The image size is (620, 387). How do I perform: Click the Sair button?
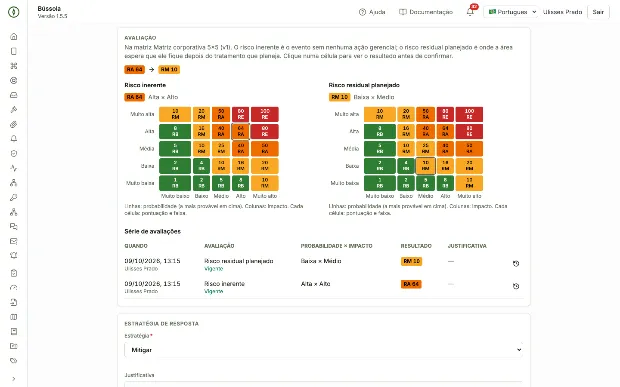[x=598, y=12]
